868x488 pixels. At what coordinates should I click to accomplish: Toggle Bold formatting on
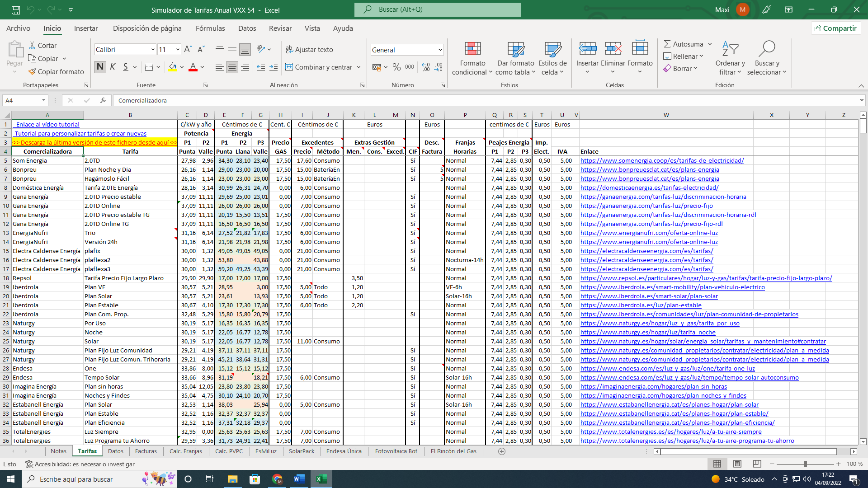point(100,67)
